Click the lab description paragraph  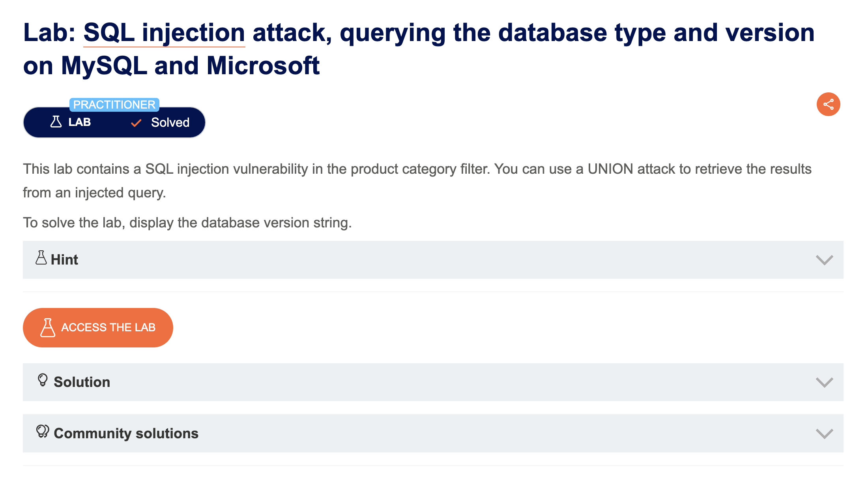click(x=417, y=181)
